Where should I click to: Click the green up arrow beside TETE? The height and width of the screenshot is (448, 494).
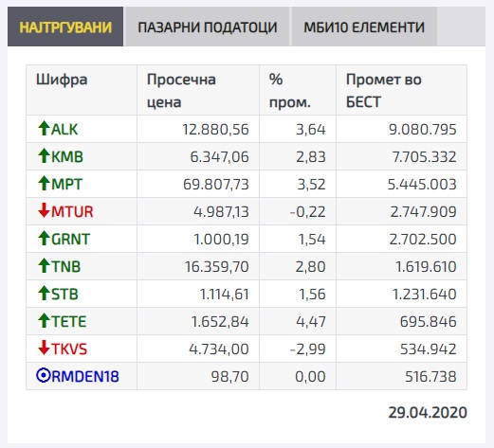pos(44,321)
